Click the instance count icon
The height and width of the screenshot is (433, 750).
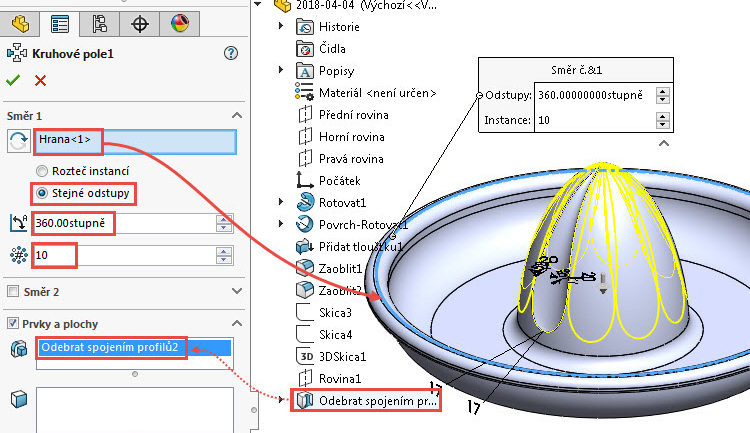click(19, 255)
